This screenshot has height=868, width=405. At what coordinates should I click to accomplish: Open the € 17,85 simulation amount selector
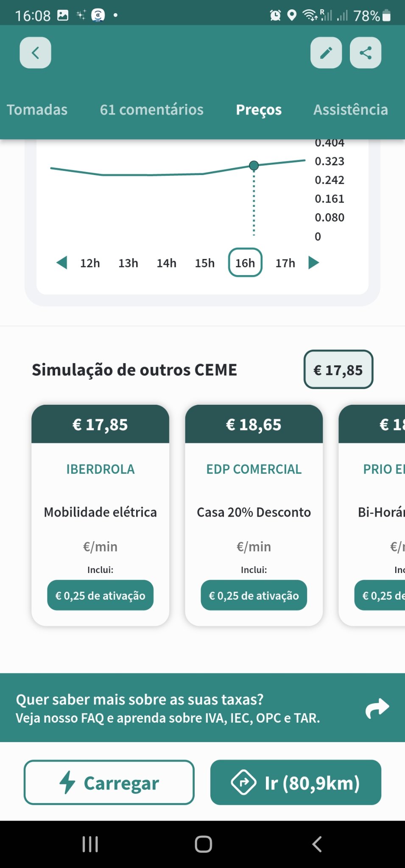[338, 370]
